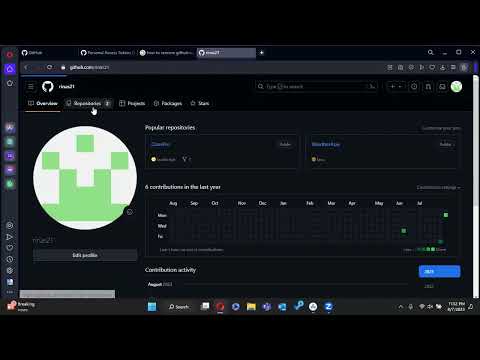Click the green contribution square in July column
480x360 pixels.
446,215
